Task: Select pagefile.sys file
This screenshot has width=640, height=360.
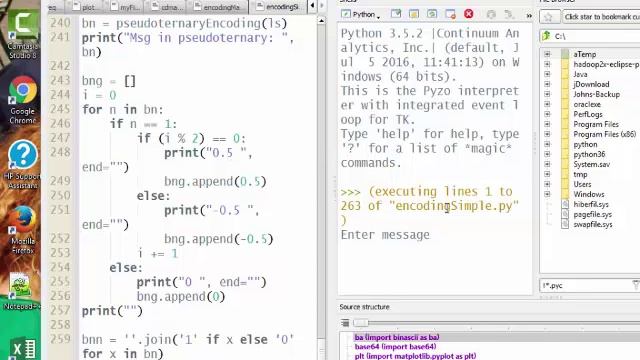Action: 592,214
